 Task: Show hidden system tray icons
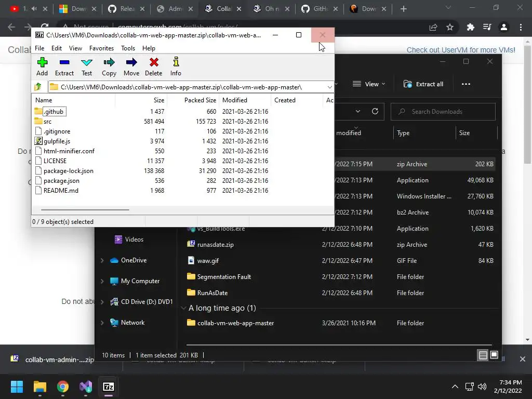pos(455,387)
